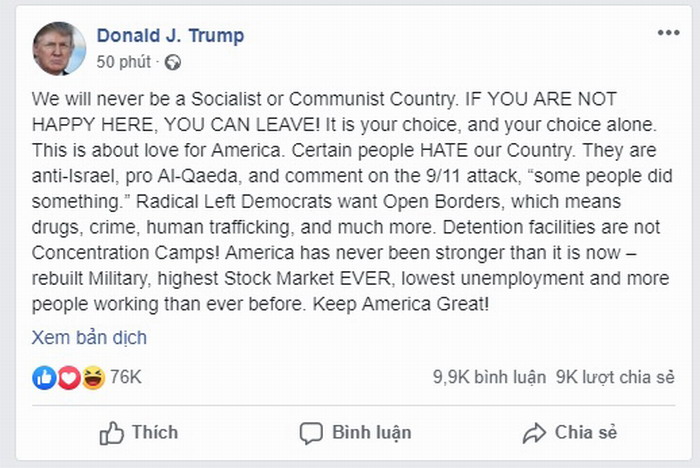Click the yellow Haha reaction emoji
The height and width of the screenshot is (468, 700).
pos(92,377)
